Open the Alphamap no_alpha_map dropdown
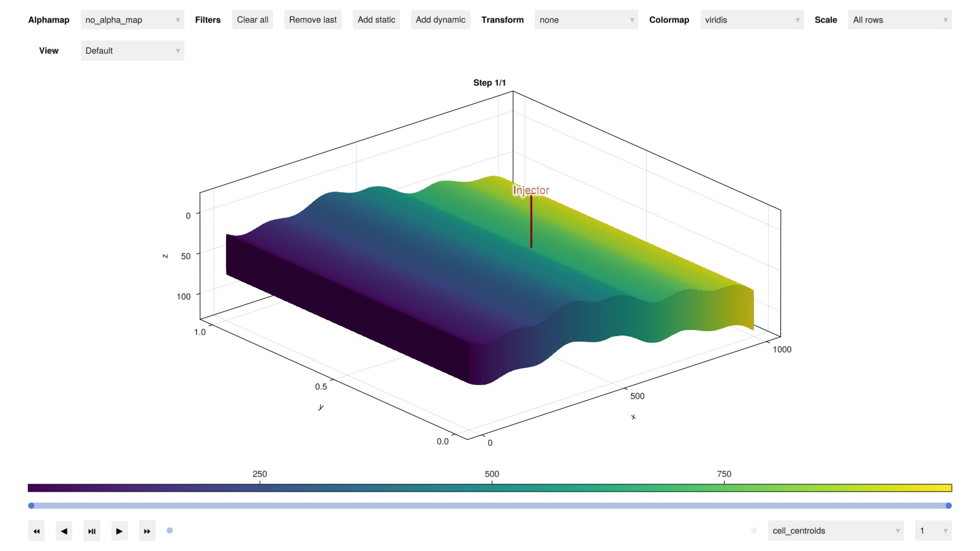Image resolution: width=980 pixels, height=551 pixels. (x=132, y=20)
